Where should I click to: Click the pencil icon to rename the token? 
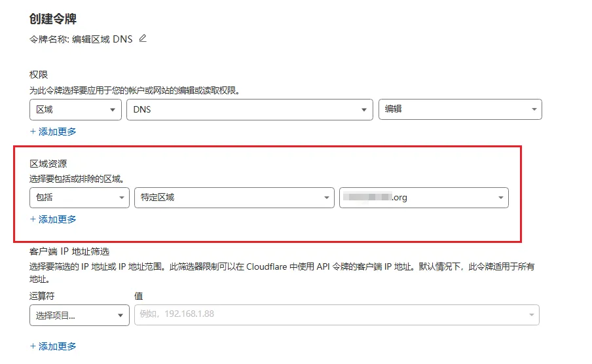pos(143,39)
